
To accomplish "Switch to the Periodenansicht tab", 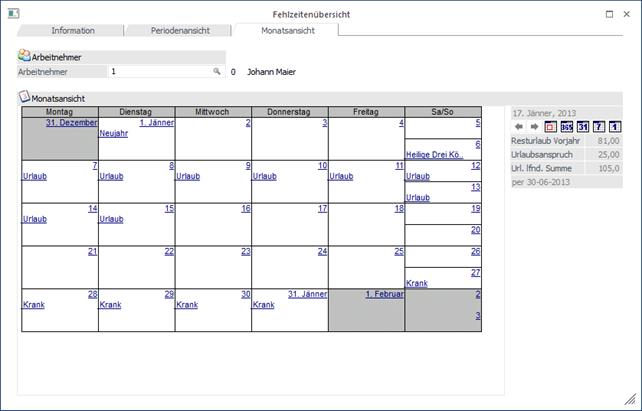I will pyautogui.click(x=180, y=31).
